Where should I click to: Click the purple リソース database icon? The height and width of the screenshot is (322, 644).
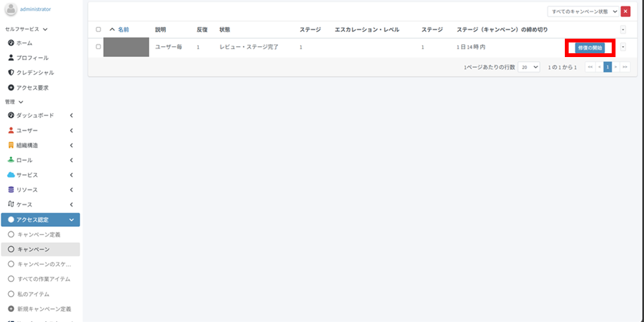11,190
